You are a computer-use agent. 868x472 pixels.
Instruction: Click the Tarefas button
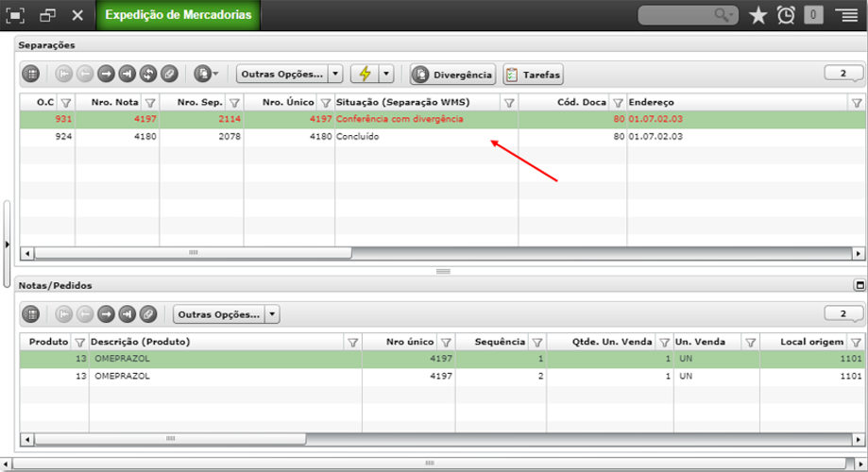pos(533,75)
